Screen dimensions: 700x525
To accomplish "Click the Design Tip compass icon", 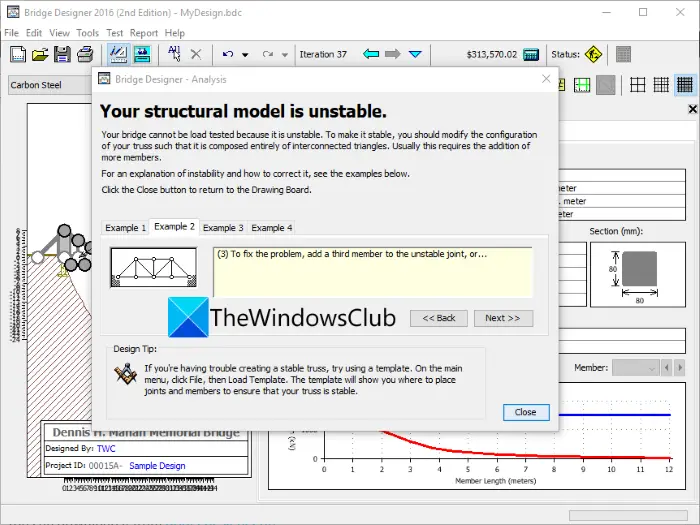I will 126,374.
